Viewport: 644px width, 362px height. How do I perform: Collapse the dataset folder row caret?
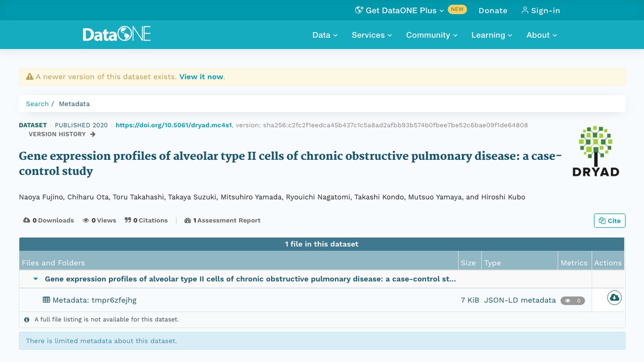(x=36, y=279)
